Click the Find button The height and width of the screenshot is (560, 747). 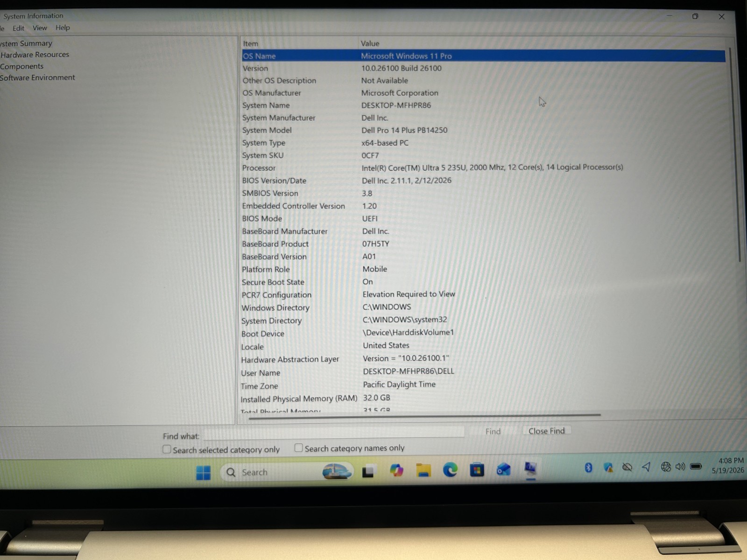493,431
